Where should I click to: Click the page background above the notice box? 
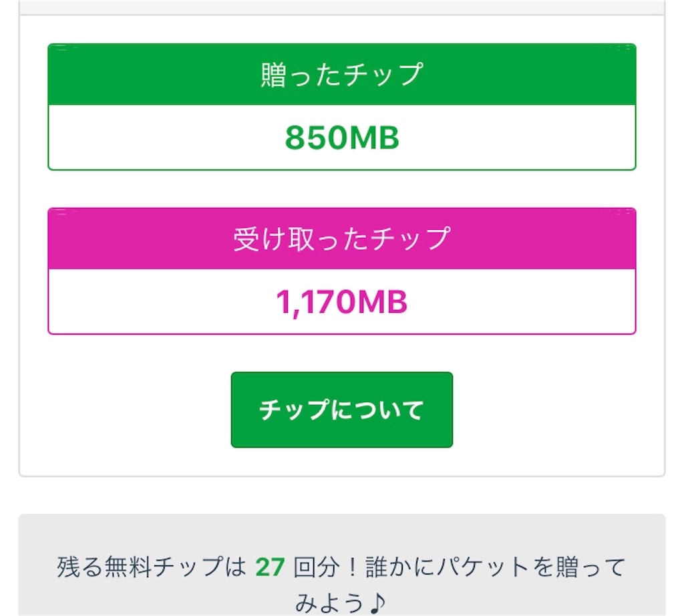[341, 494]
